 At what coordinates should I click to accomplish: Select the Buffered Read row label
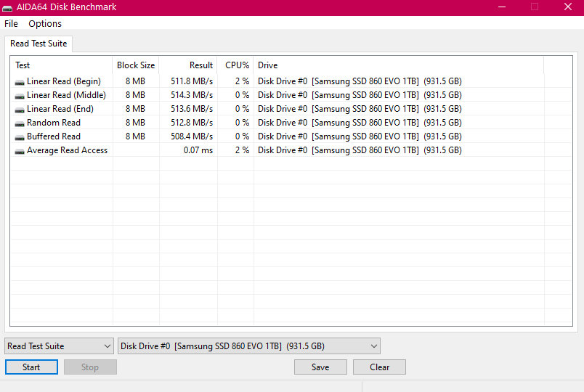pos(54,136)
